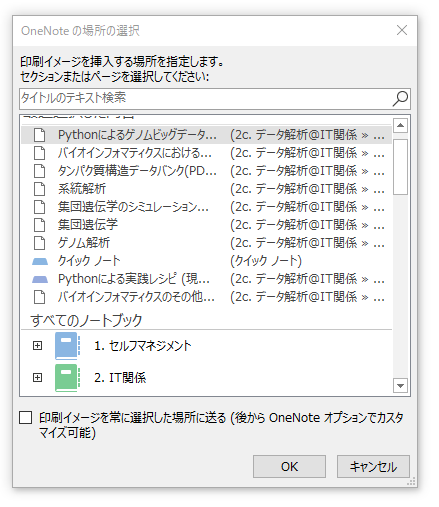Screen dimensions: 439x507
Task: Click the タイトルのテキスト検索 input field
Action: coord(205,99)
